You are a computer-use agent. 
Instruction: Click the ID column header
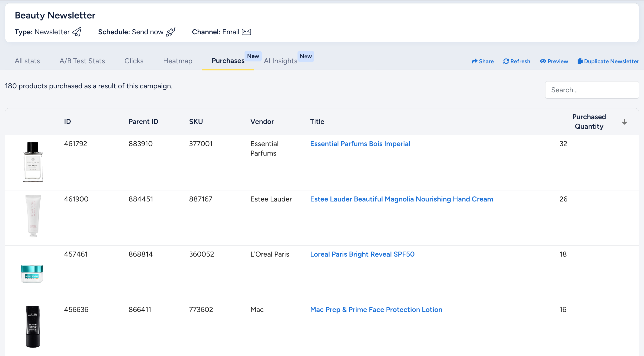click(x=67, y=122)
